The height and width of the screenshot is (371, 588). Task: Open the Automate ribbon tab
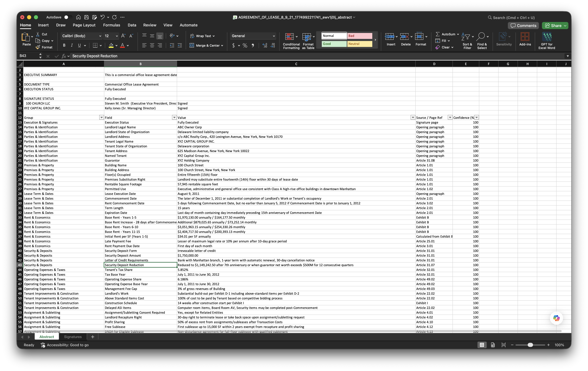(x=189, y=25)
